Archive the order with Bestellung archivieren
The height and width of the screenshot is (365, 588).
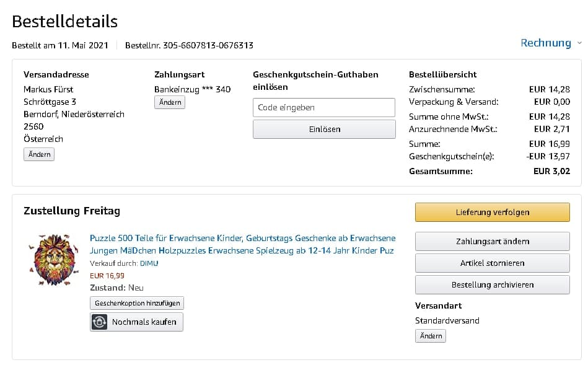pyautogui.click(x=492, y=284)
